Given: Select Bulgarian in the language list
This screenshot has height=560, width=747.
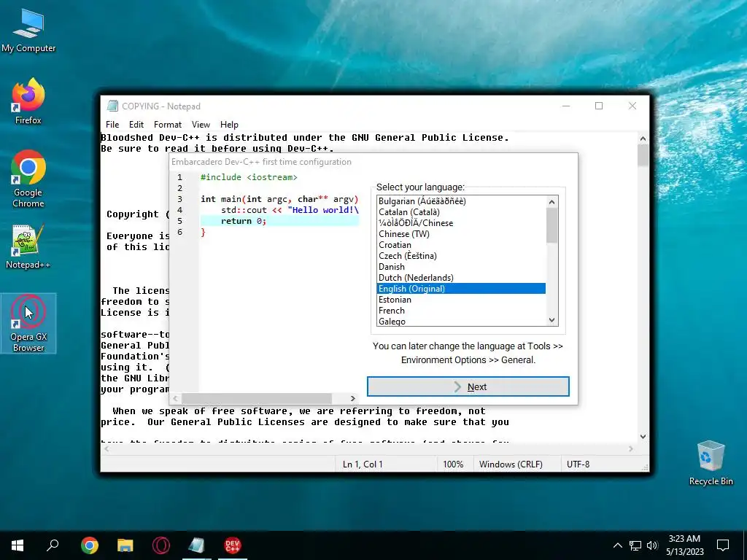Looking at the screenshot, I should (461, 201).
